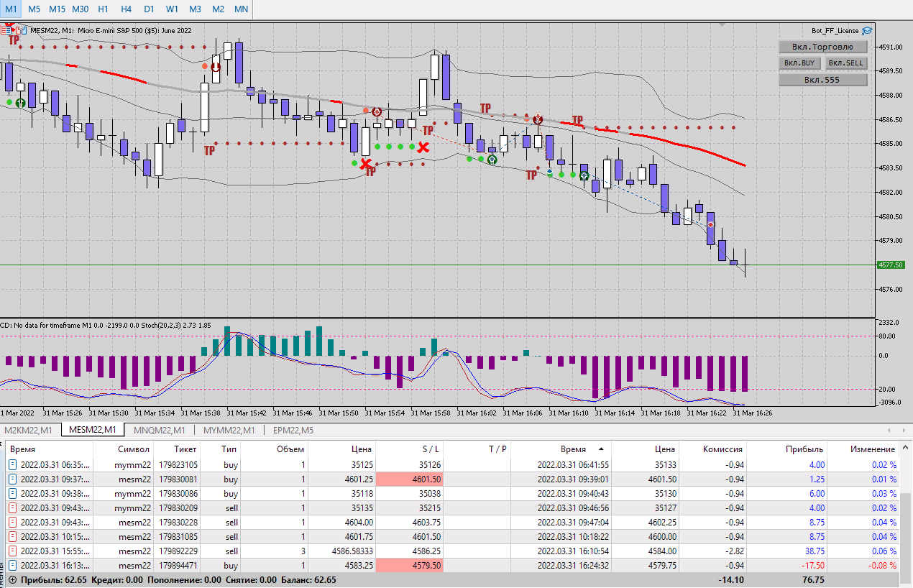The height and width of the screenshot is (588, 913).
Task: Click the buy deal icon of ticket 179894471
Action: pyautogui.click(x=13, y=566)
